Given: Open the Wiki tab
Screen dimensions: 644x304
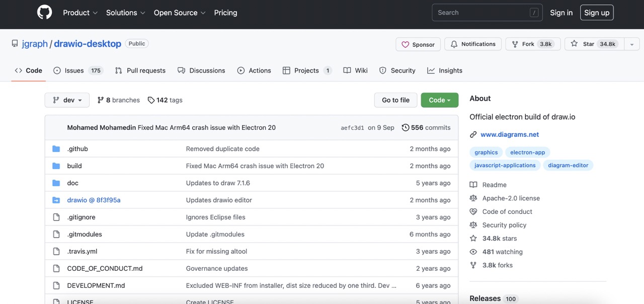Looking at the screenshot, I should (x=356, y=70).
